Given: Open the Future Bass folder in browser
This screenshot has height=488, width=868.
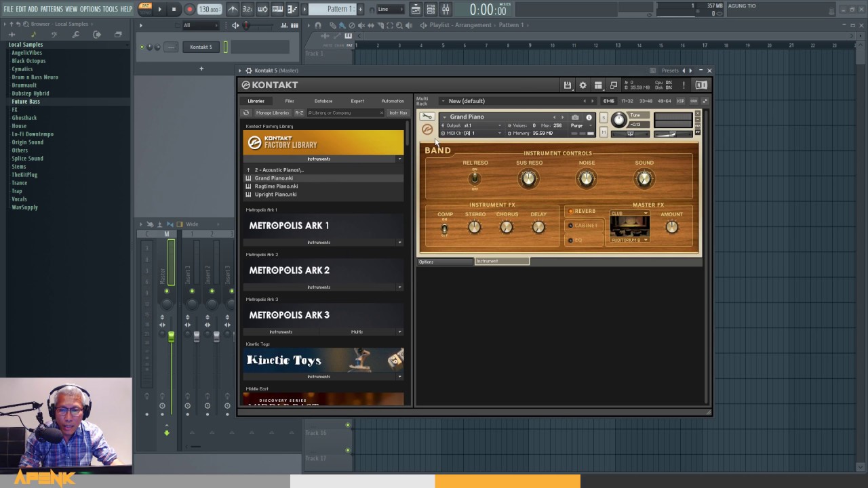Looking at the screenshot, I should [26, 102].
